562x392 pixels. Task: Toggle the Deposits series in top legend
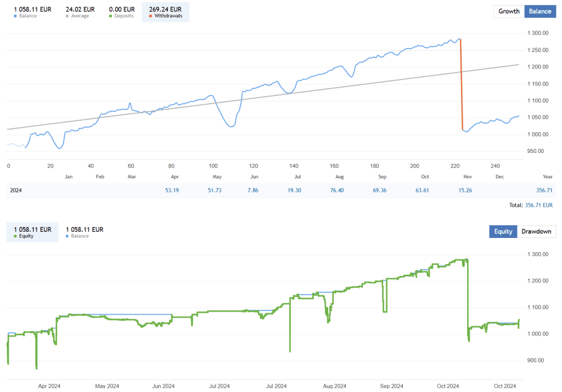point(122,12)
